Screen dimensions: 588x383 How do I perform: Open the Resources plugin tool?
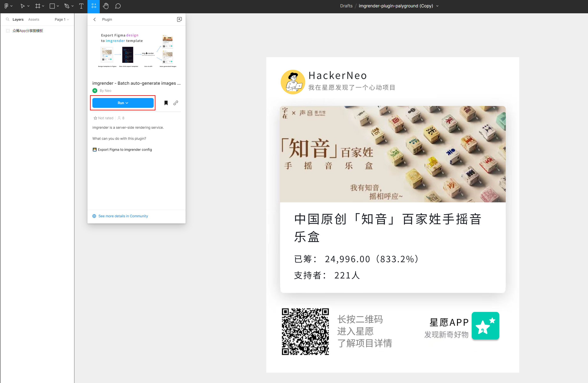[x=94, y=6]
